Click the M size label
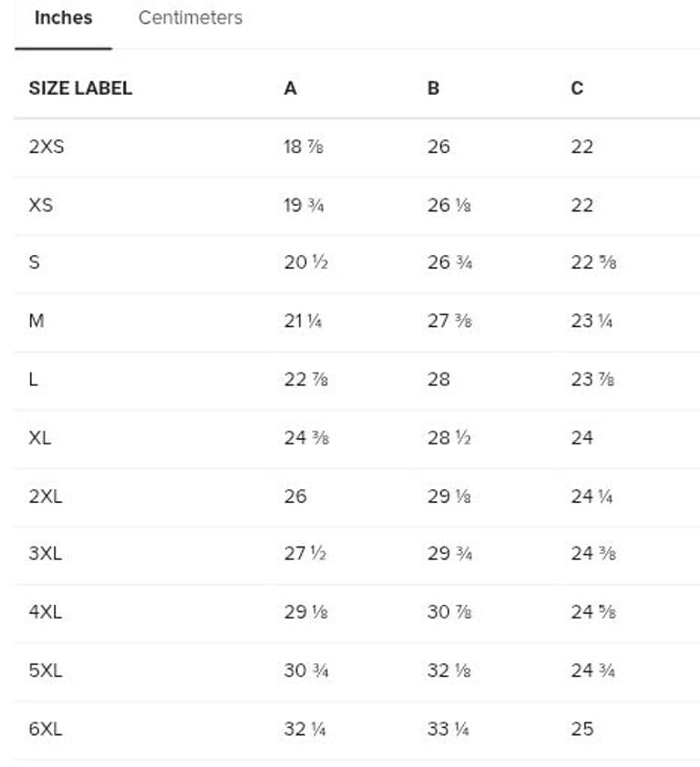The width and height of the screenshot is (700, 767). [x=36, y=321]
